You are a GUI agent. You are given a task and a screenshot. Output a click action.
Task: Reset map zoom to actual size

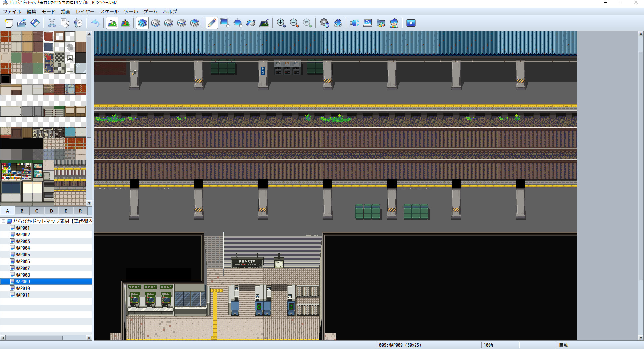pyautogui.click(x=307, y=23)
